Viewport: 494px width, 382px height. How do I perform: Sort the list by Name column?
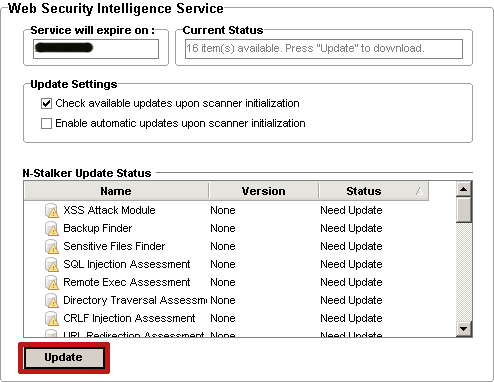(116, 191)
